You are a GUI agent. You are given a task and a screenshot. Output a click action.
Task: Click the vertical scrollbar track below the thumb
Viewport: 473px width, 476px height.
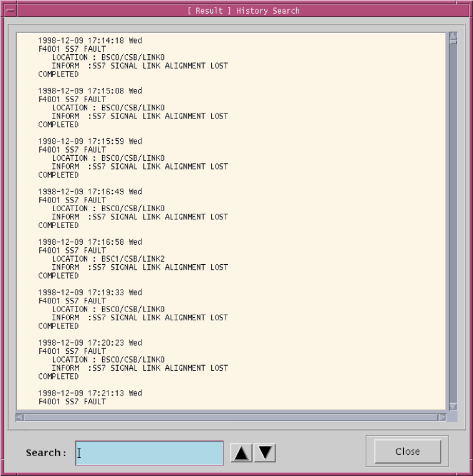click(453, 223)
